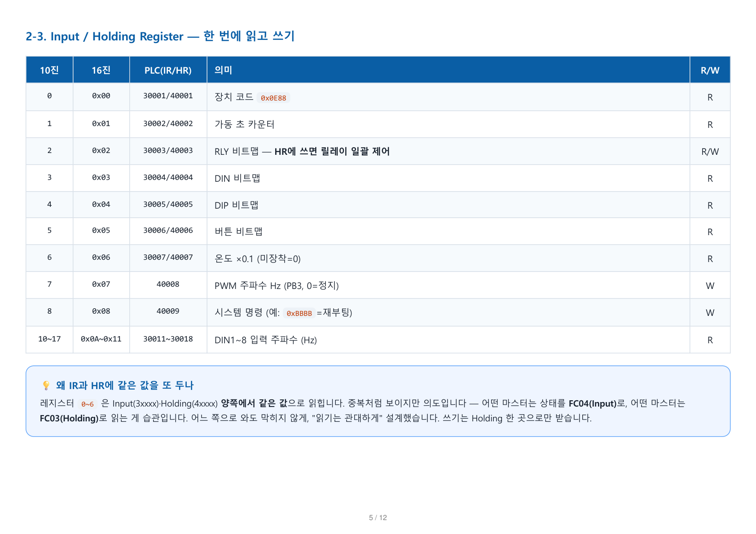Click the note title '왜 IR과 HR에 같은 값을 또 두나'
Image resolution: width=756 pixels, height=534 pixels.
pyautogui.click(x=125, y=385)
